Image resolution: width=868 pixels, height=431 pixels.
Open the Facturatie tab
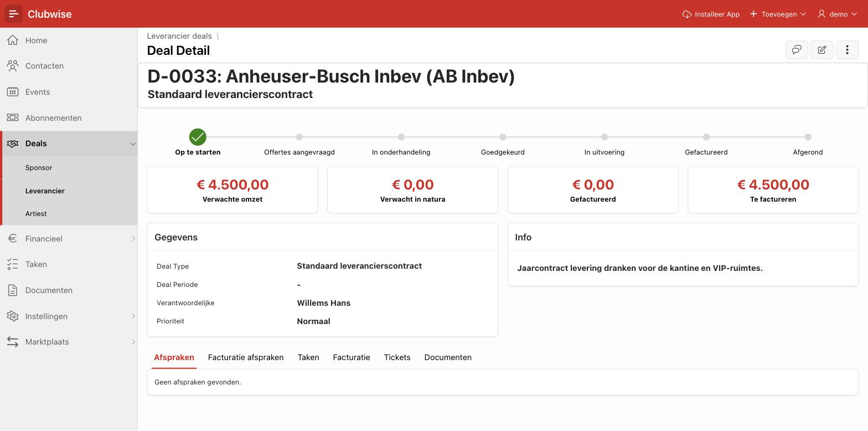coord(352,357)
